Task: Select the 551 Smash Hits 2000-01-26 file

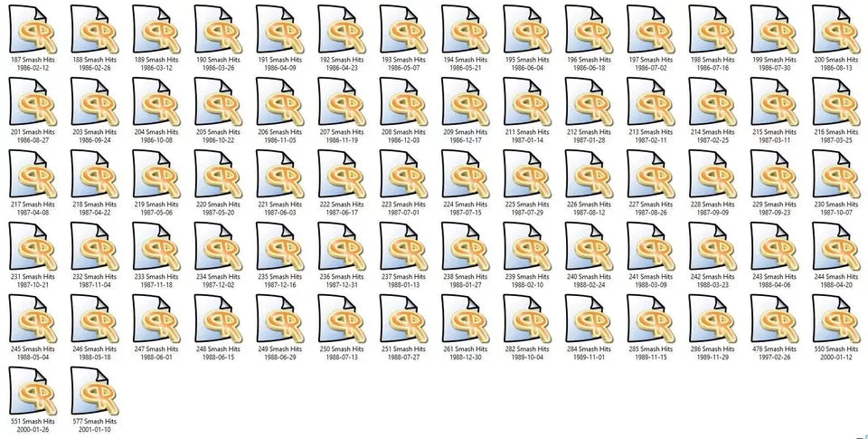Action: (33, 391)
